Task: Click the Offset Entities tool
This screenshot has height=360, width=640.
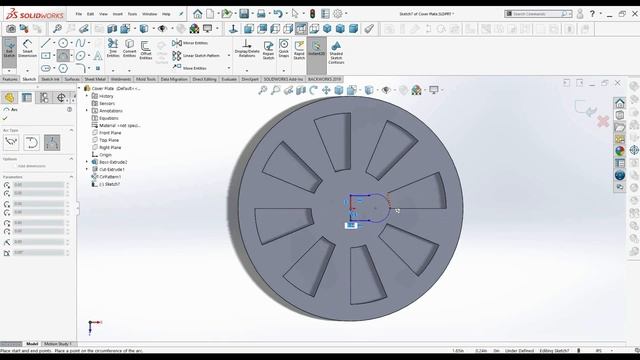Action: 146,51
